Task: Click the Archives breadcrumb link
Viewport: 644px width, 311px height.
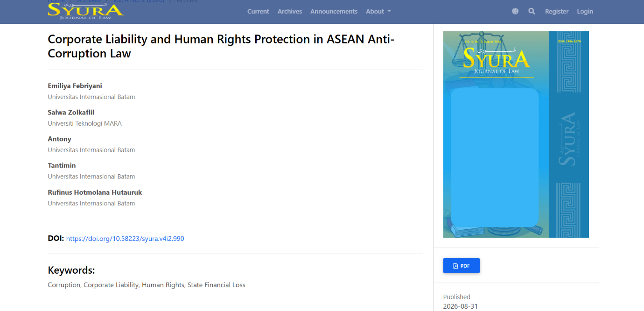Action: click(89, 1)
